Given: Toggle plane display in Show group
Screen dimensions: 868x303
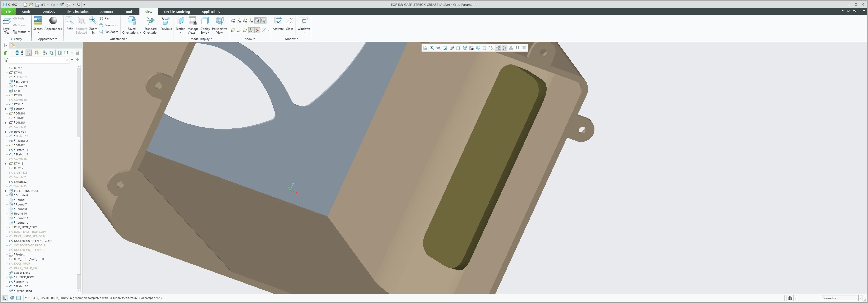Looking at the screenshot, I should click(x=233, y=21).
